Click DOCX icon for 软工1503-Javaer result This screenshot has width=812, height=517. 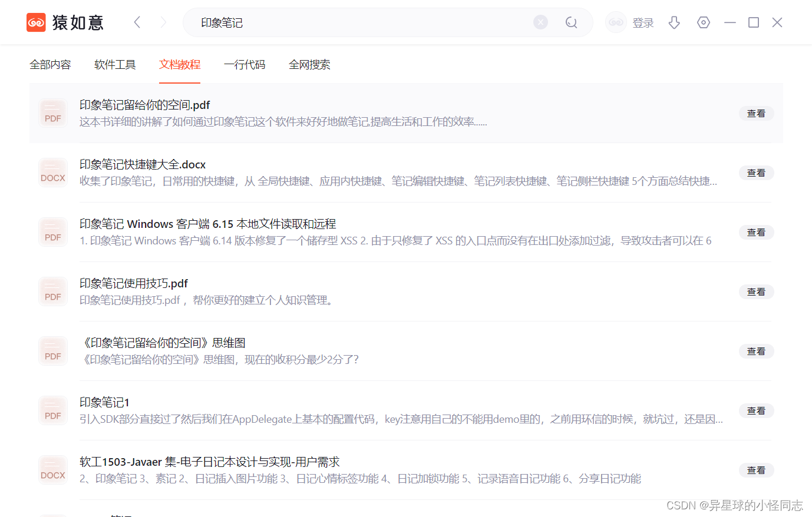pyautogui.click(x=53, y=470)
